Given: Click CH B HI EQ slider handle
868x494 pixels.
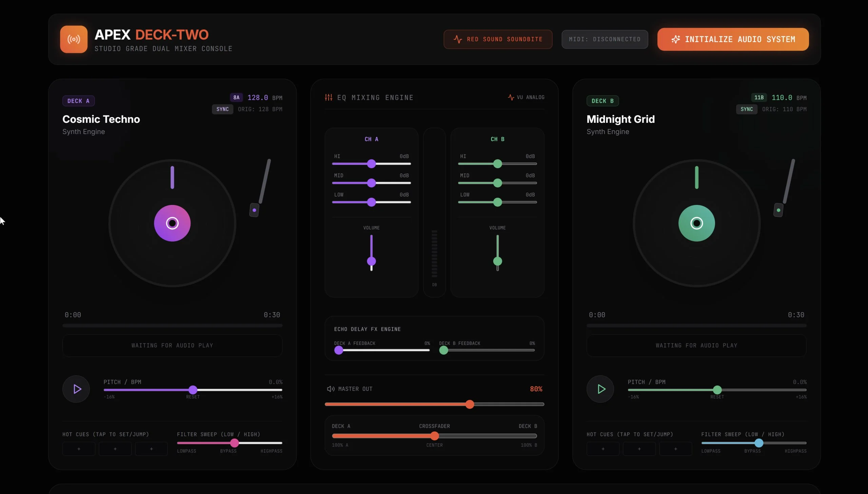Looking at the screenshot, I should [x=497, y=164].
